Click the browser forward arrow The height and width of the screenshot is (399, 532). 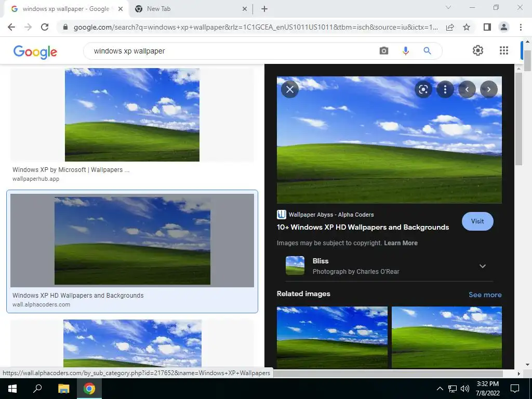[28, 27]
